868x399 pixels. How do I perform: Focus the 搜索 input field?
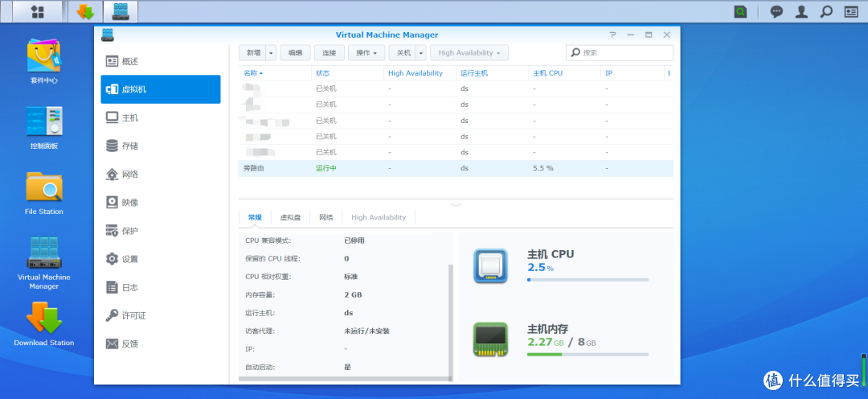click(x=620, y=52)
